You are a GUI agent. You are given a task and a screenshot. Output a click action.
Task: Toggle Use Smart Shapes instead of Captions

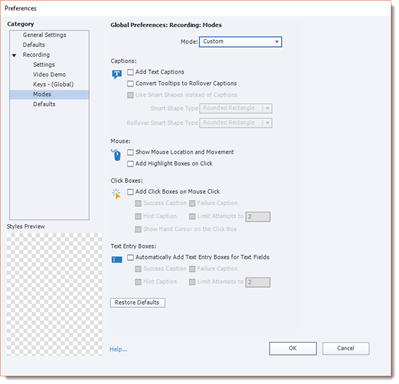pos(130,95)
